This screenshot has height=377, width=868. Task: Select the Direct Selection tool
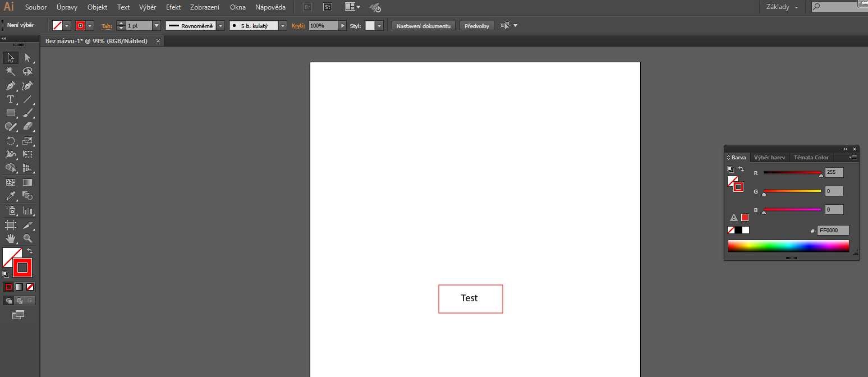point(27,58)
